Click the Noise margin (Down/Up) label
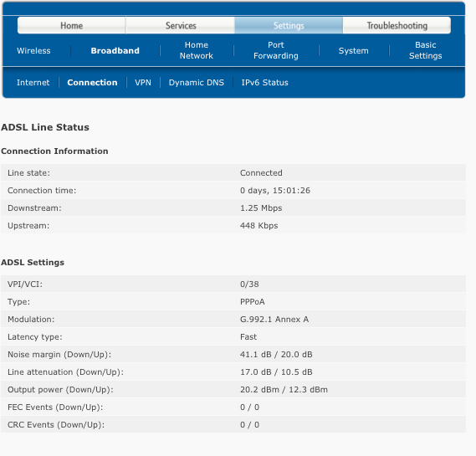This screenshot has height=456, width=476. point(59,355)
